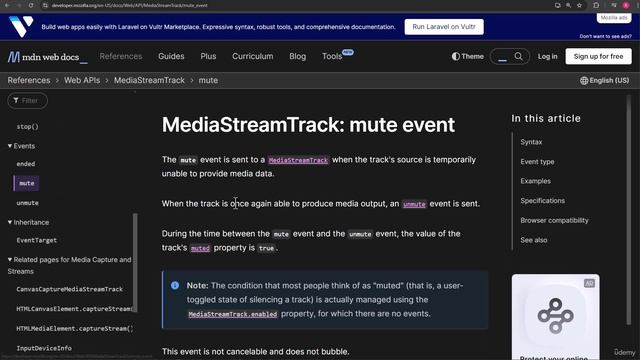
Task: Click the Vultr logo in the ad banner
Action: [x=21, y=27]
